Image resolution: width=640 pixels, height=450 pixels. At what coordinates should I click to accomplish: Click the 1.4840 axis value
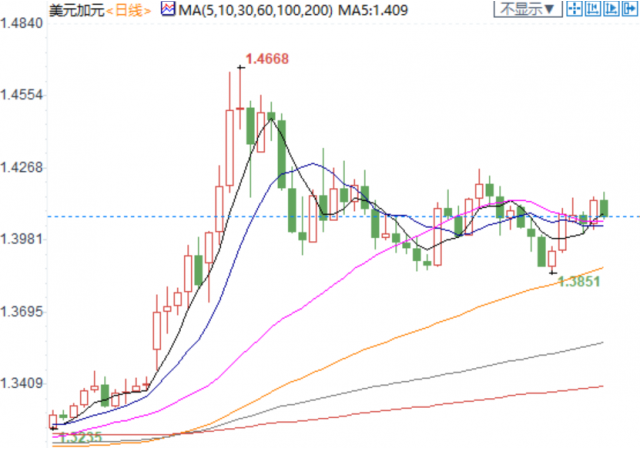click(x=22, y=23)
